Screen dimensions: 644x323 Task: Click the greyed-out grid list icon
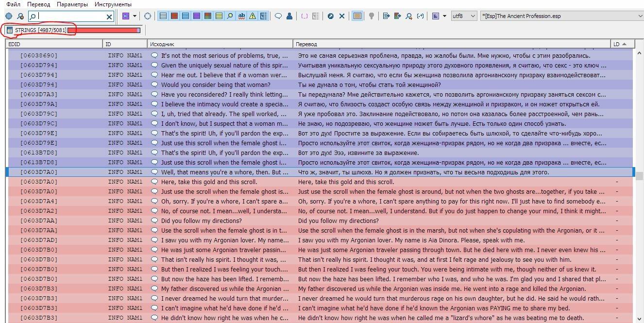point(316,16)
